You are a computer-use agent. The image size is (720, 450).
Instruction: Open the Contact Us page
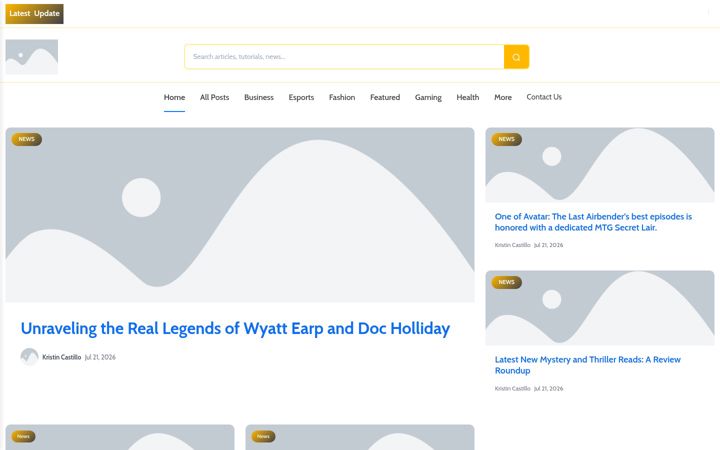[x=544, y=97]
